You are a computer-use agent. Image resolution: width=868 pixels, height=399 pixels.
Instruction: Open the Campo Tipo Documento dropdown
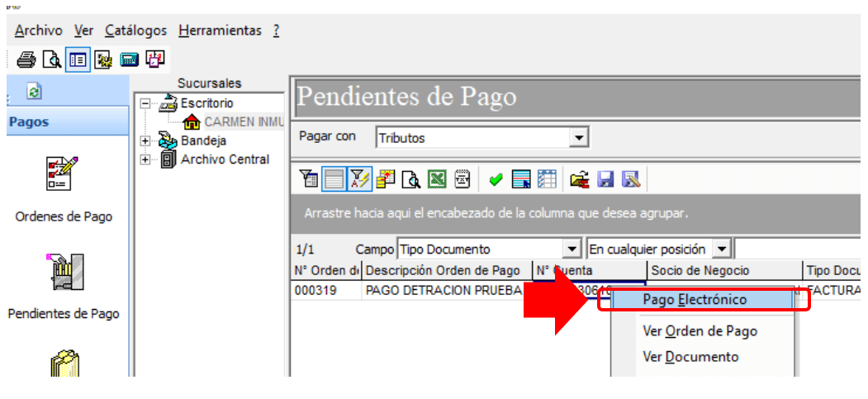[573, 249]
